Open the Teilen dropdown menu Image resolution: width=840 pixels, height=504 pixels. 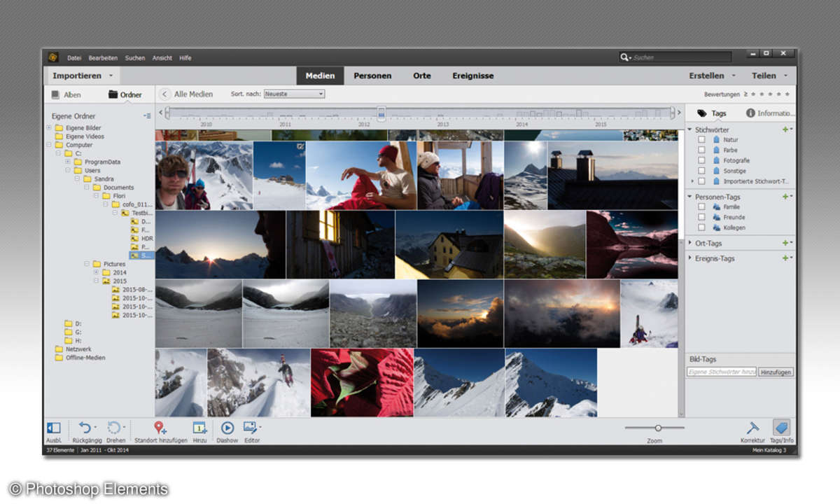pyautogui.click(x=770, y=76)
